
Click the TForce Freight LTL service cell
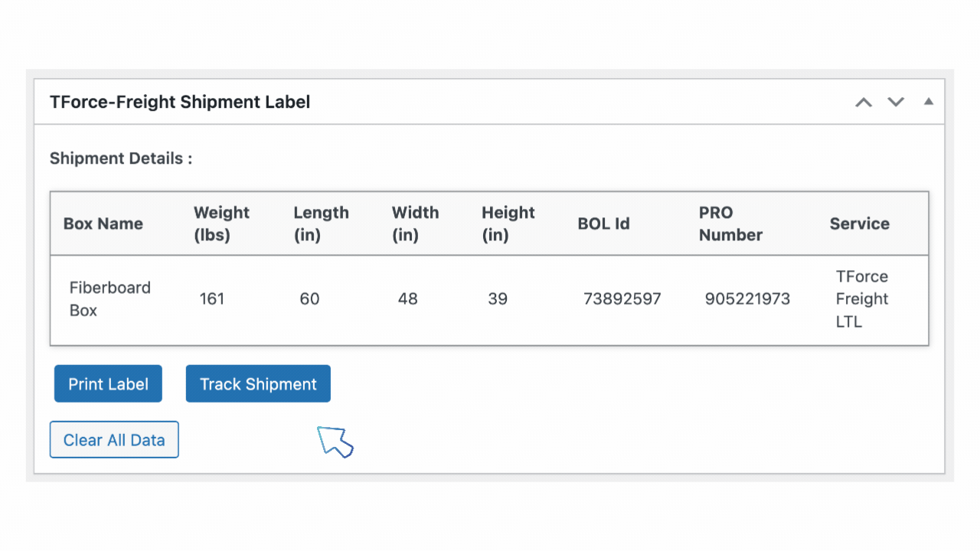pyautogui.click(x=861, y=299)
